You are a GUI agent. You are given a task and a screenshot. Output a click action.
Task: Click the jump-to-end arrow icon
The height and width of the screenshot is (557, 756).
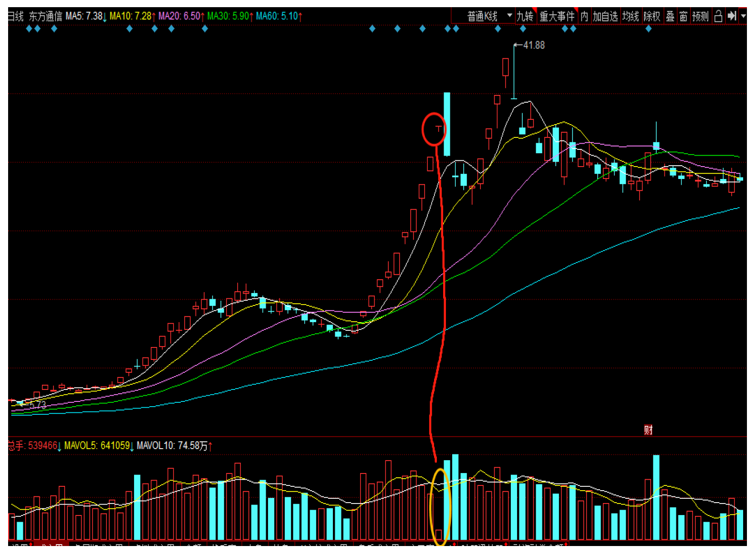[x=732, y=16]
